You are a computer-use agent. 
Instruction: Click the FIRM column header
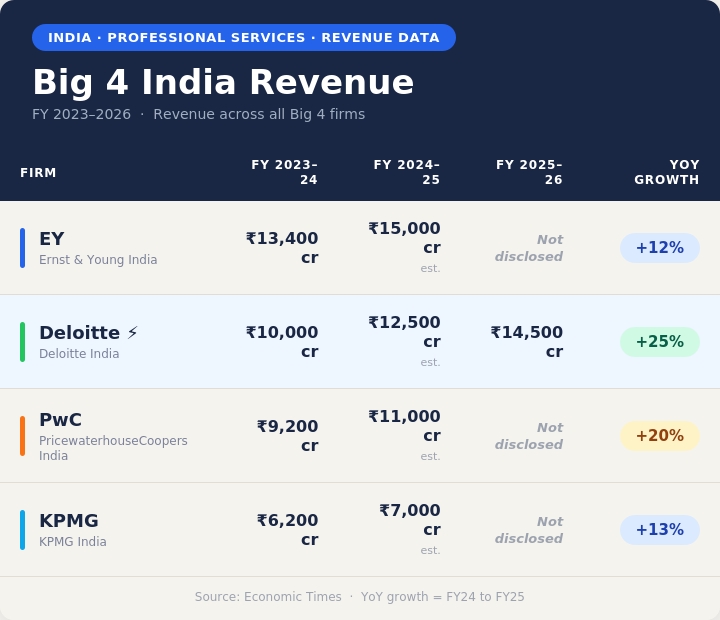pos(38,173)
